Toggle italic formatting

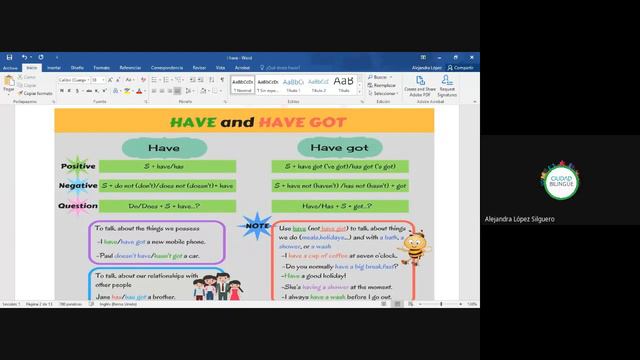coord(69,91)
